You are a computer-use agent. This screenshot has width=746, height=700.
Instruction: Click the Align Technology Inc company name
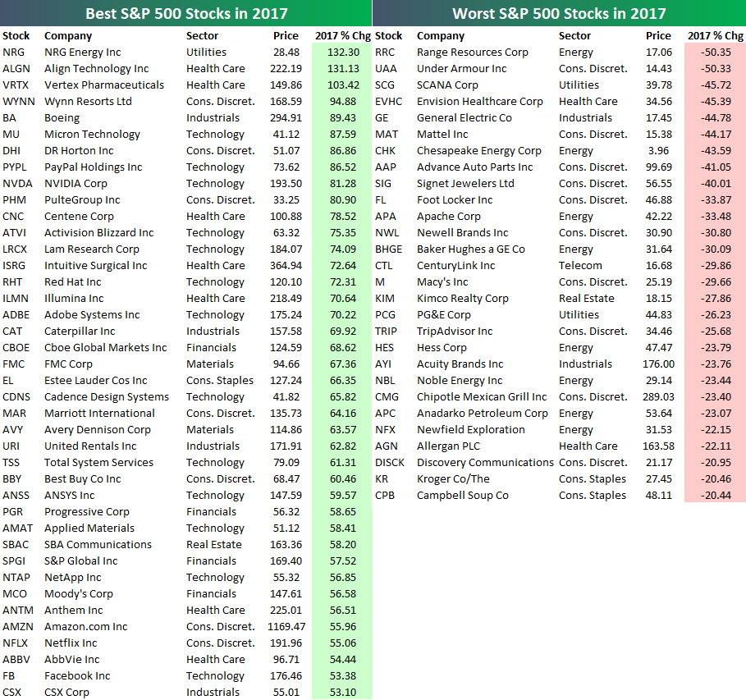pos(96,69)
